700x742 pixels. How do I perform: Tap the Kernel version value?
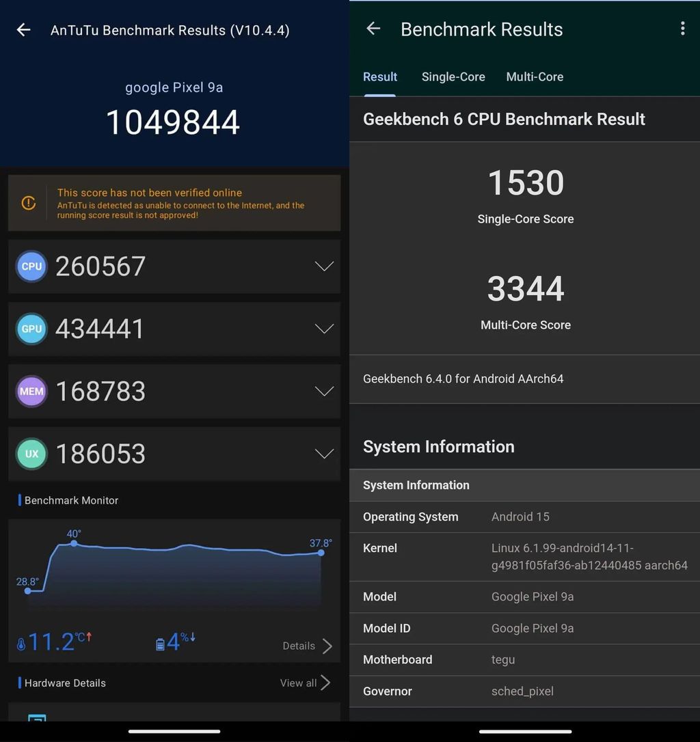(589, 556)
